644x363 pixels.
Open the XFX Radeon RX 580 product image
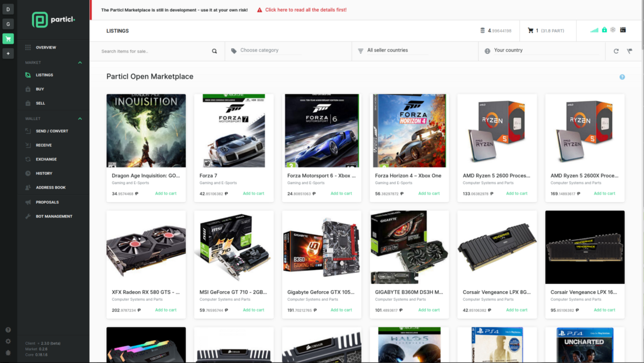(146, 247)
